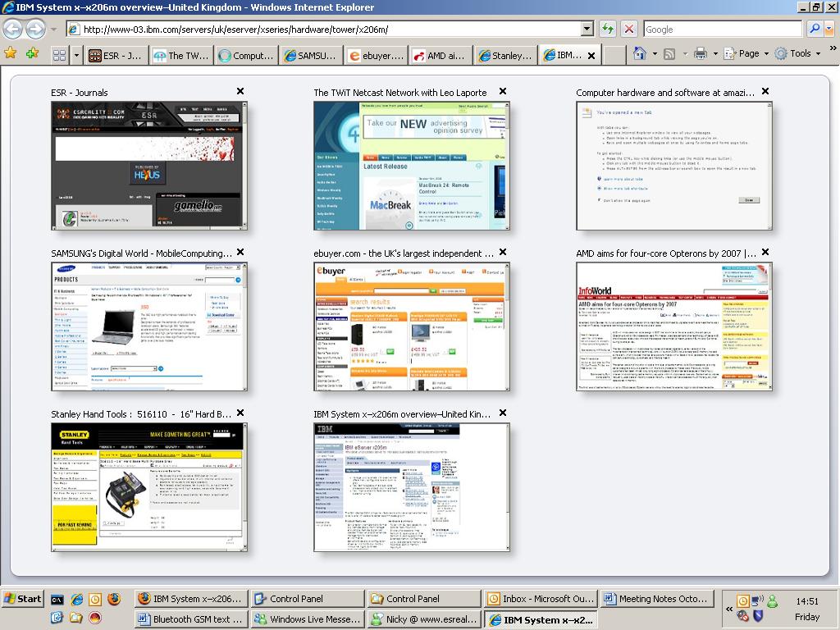Click the Refresh button beside address bar

coord(608,29)
